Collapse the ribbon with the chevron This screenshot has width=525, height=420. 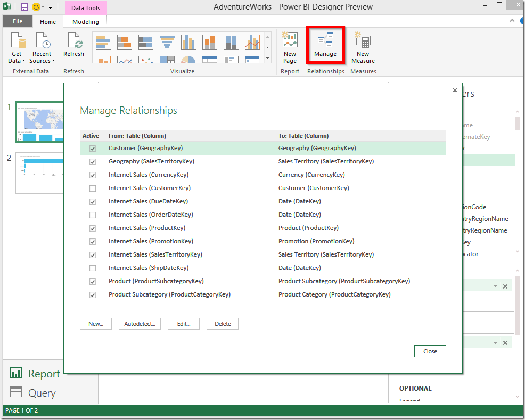512,21
